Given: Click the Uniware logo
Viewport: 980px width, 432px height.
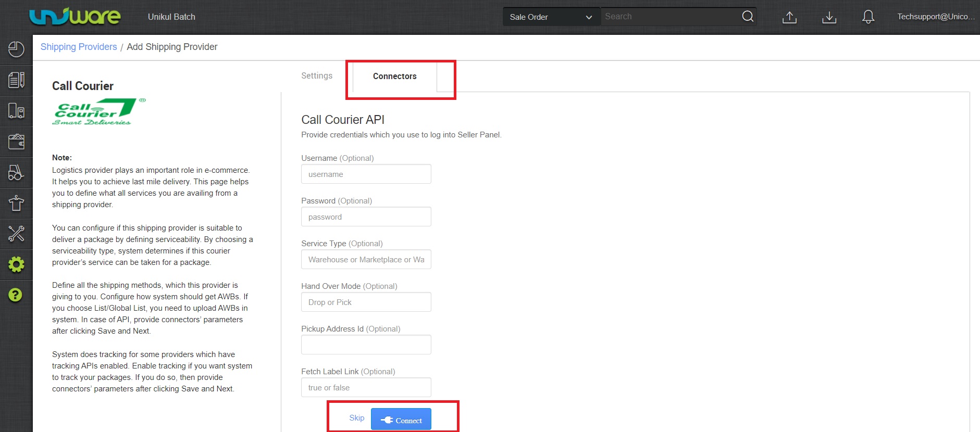Looking at the screenshot, I should click(x=75, y=17).
